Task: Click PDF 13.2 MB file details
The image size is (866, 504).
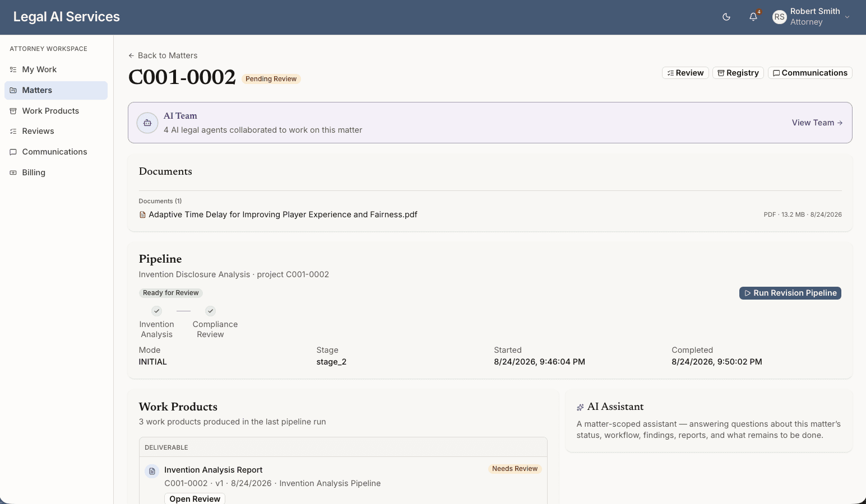Action: point(803,214)
